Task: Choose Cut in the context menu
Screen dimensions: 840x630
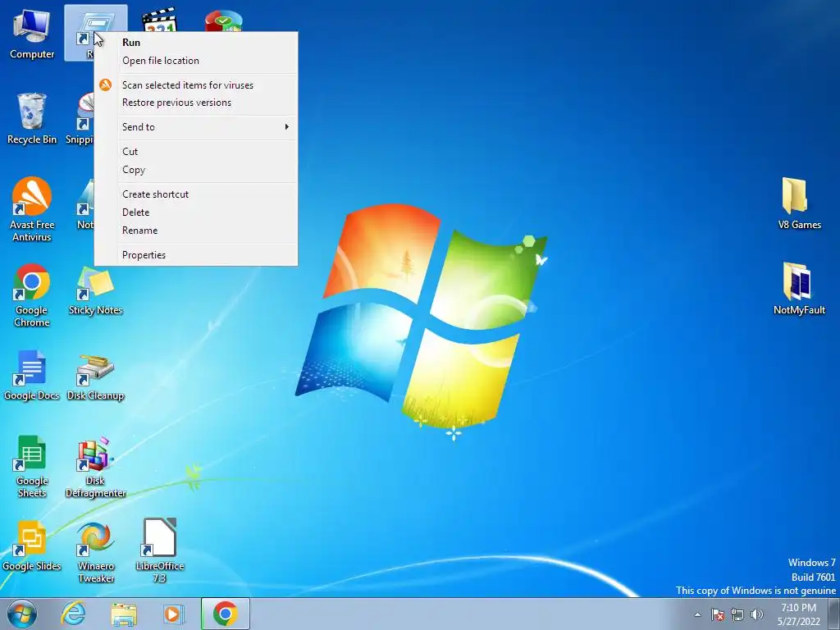Action: point(196,152)
